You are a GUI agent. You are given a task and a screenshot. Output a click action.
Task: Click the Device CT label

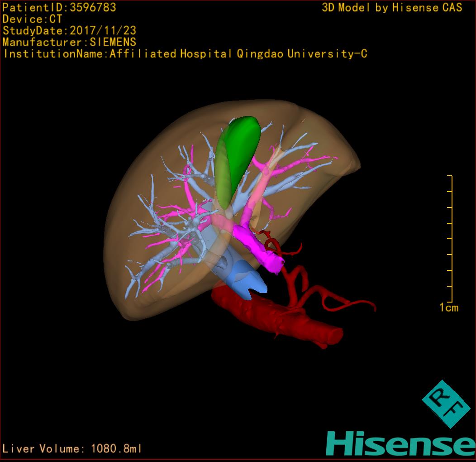(x=33, y=19)
